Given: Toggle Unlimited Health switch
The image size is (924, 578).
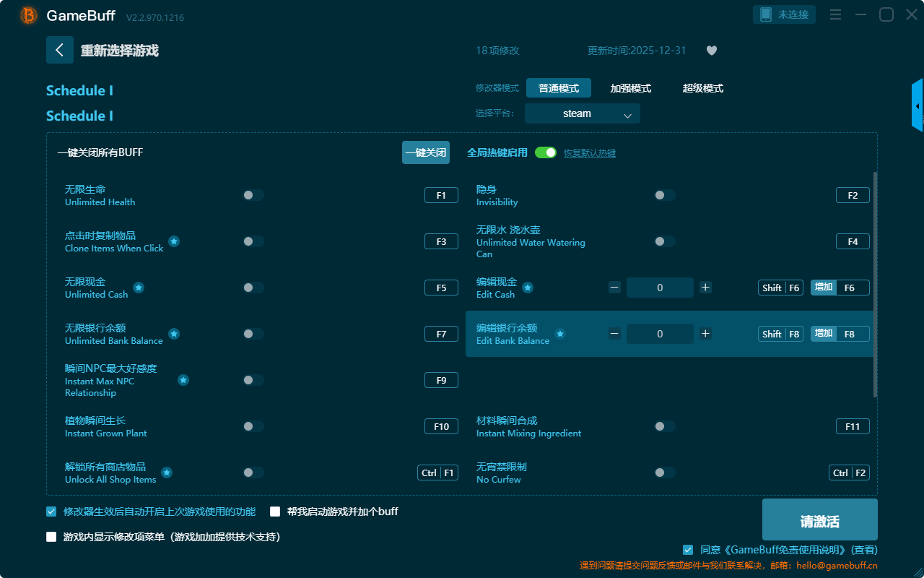Looking at the screenshot, I should point(253,195).
